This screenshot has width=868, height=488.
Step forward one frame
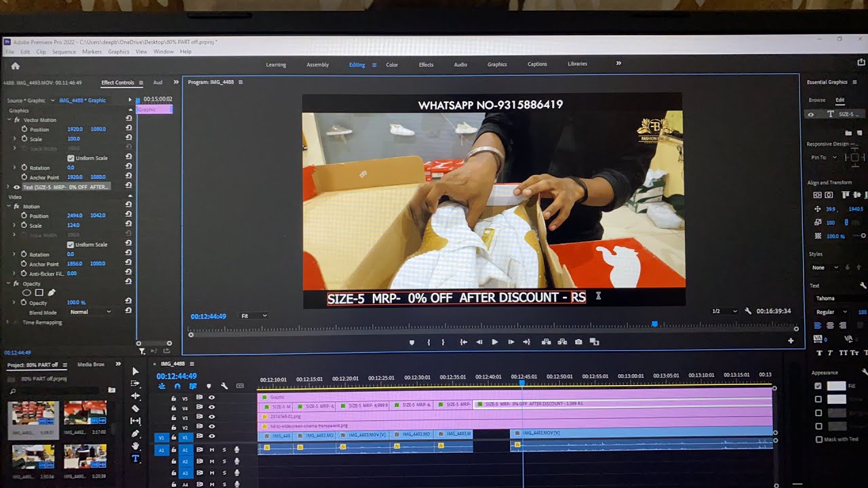[x=511, y=342]
